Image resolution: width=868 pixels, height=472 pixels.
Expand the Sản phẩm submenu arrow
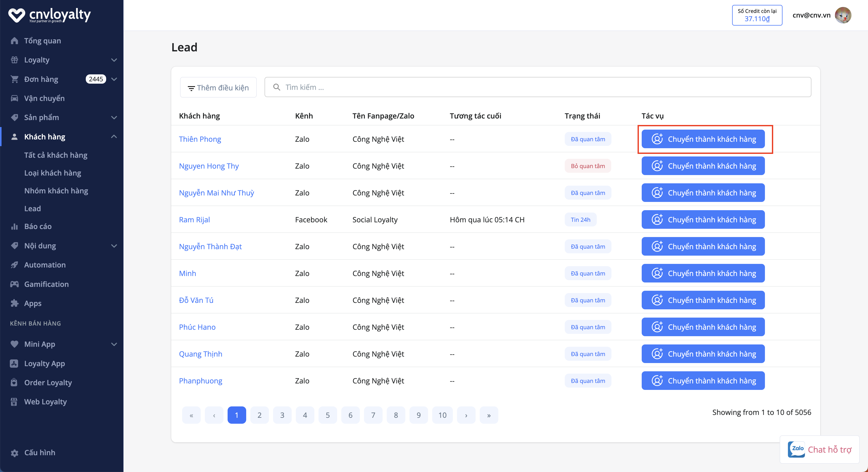[x=114, y=117]
